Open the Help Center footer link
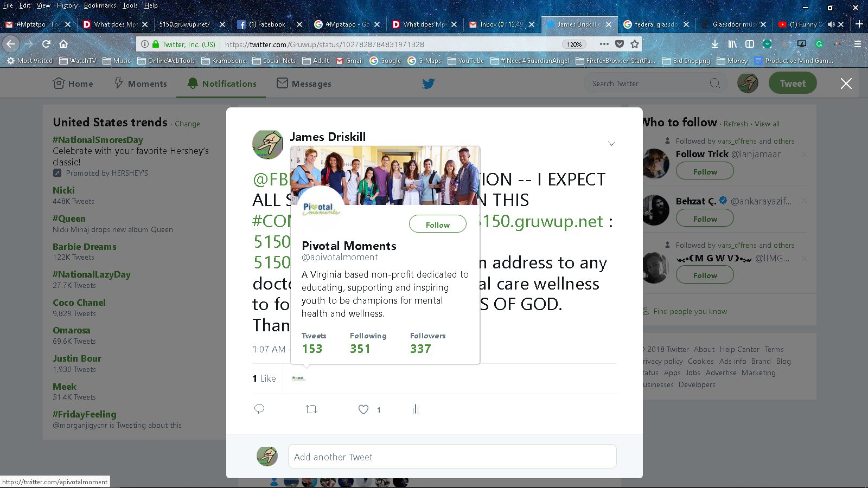The height and width of the screenshot is (488, 868). coord(739,349)
